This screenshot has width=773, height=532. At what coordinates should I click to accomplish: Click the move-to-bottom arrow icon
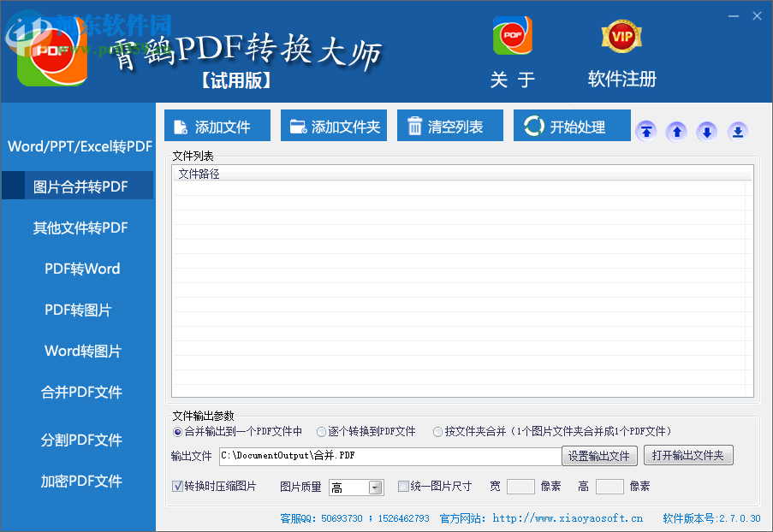[737, 131]
